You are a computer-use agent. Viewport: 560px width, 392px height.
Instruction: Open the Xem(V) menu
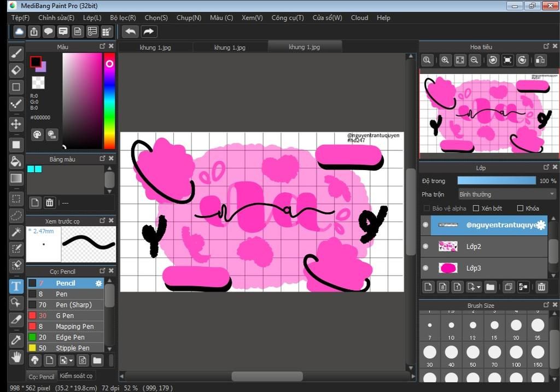(x=252, y=17)
